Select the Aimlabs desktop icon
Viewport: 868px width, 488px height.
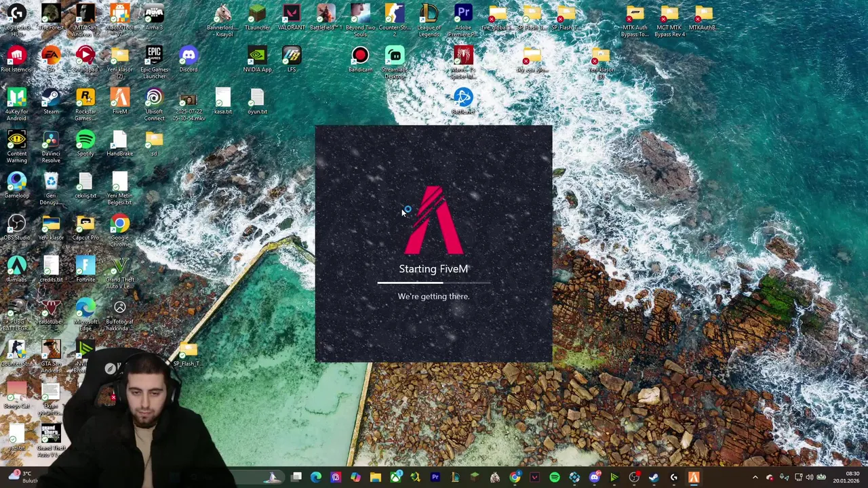pyautogui.click(x=16, y=270)
